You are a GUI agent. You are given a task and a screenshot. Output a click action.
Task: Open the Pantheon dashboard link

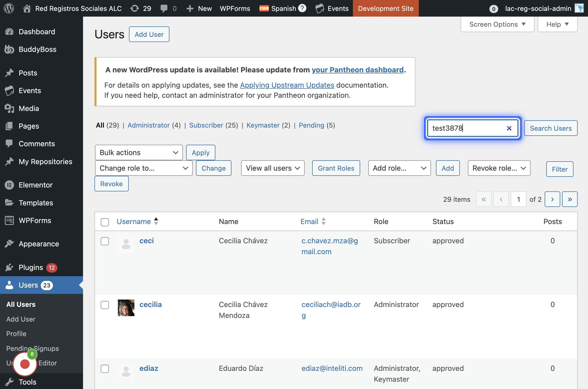pyautogui.click(x=358, y=70)
